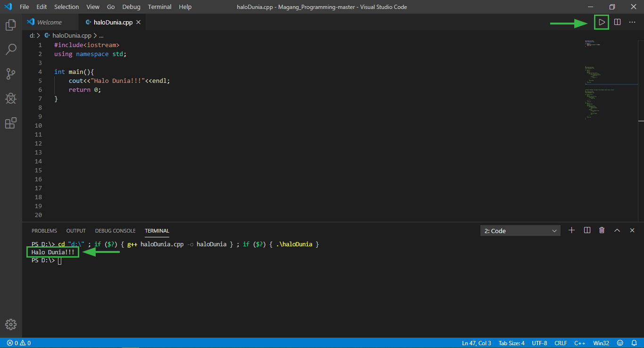This screenshot has width=644, height=348.
Task: Expand the breadcrumb ellipsis after haloDunia.cpp
Action: [101, 35]
